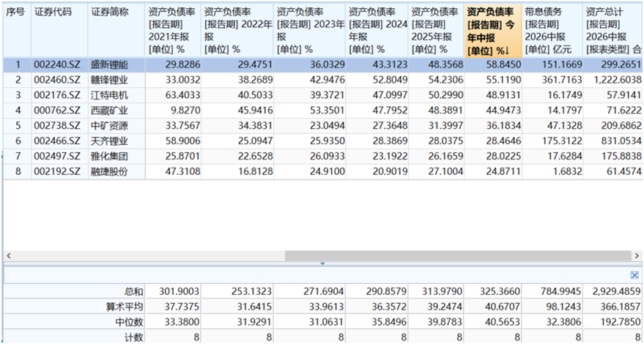Click the 融捷股份 name cell

coord(116,171)
